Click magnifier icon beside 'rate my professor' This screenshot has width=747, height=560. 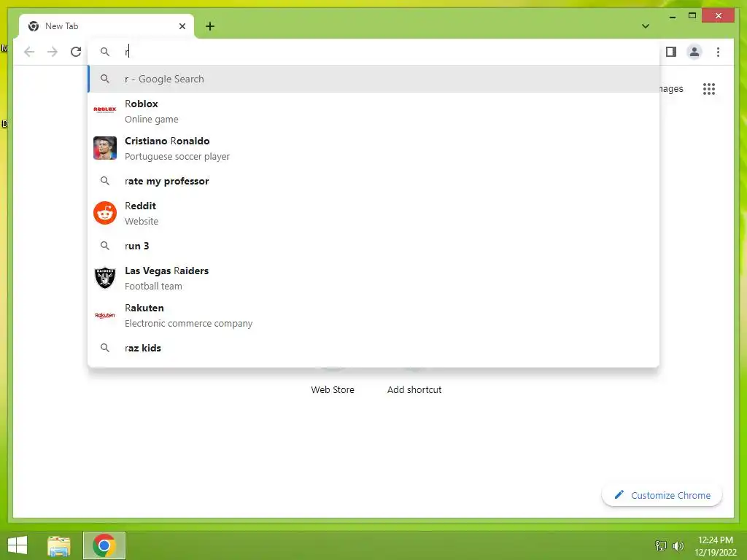105,181
